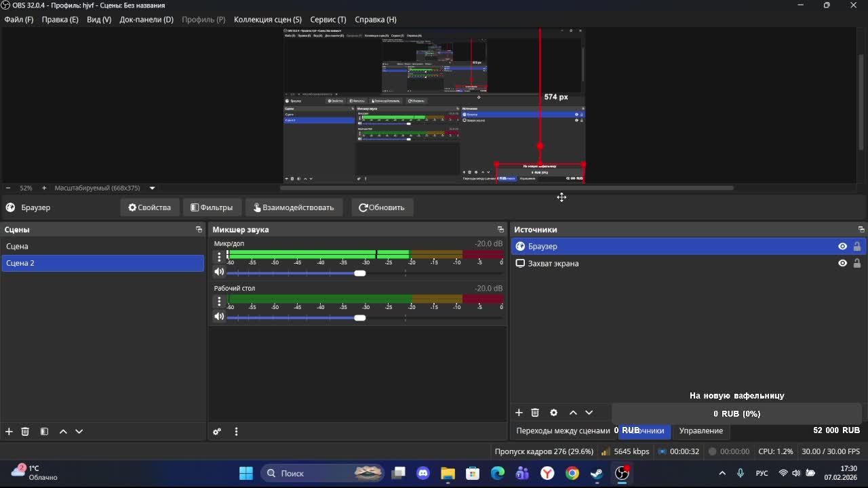
Task: Open advanced audio settings gear icon
Action: click(x=217, y=431)
